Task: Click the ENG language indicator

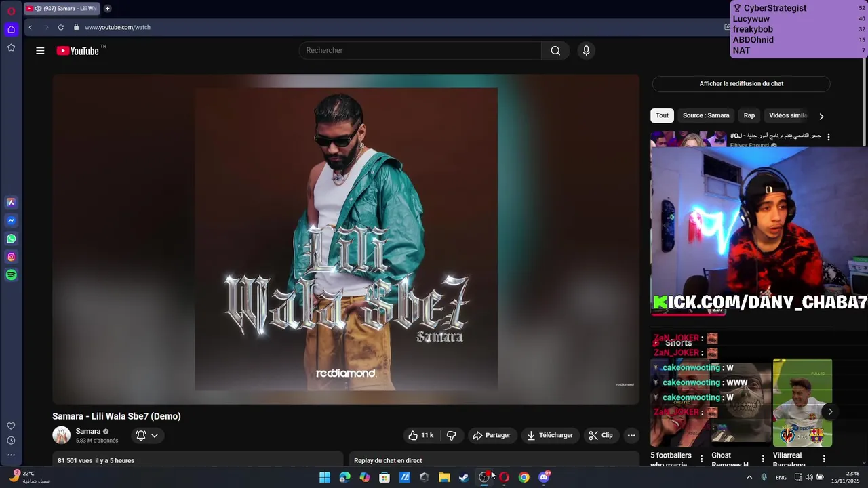Action: 781,477
